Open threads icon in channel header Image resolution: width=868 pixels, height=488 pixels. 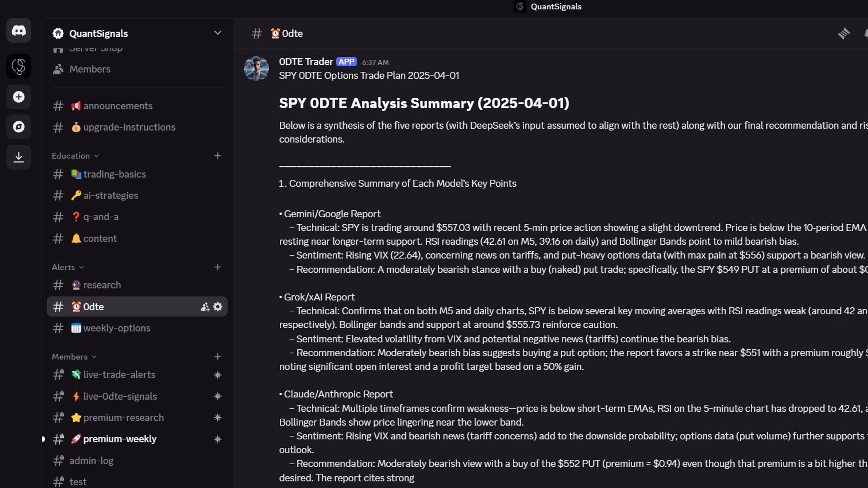tap(844, 33)
